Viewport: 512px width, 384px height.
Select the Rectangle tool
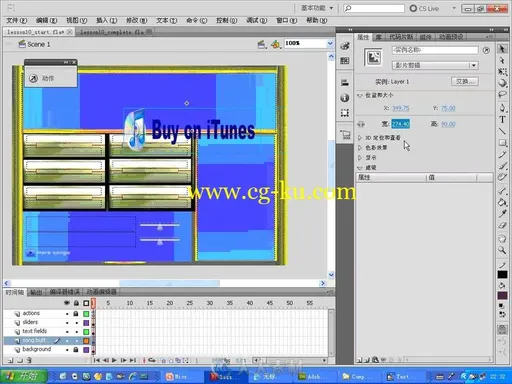pos(502,143)
